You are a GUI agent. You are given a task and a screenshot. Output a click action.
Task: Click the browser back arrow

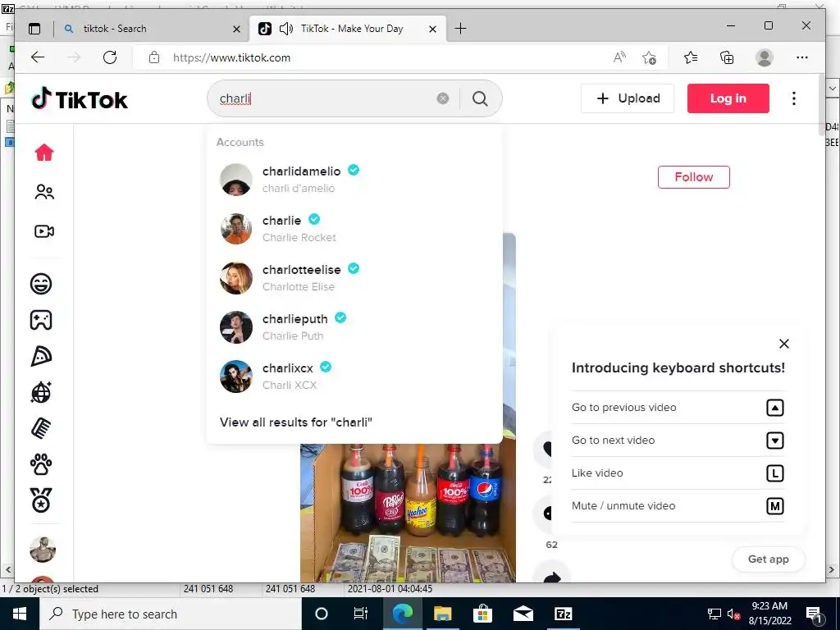[38, 57]
